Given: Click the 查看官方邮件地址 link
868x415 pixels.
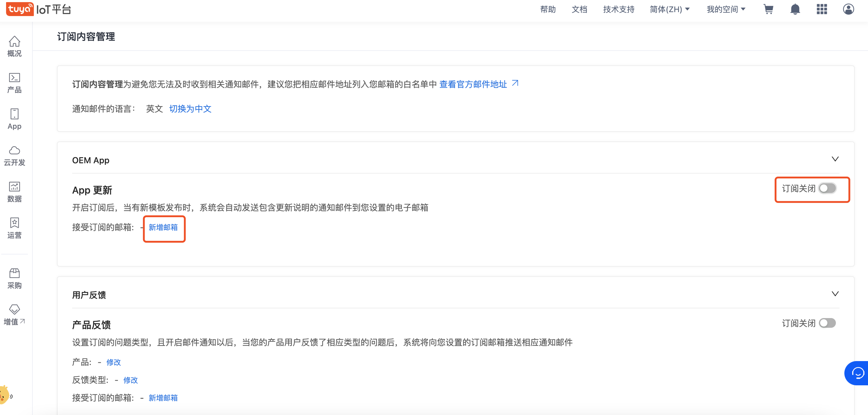Looking at the screenshot, I should [x=473, y=84].
